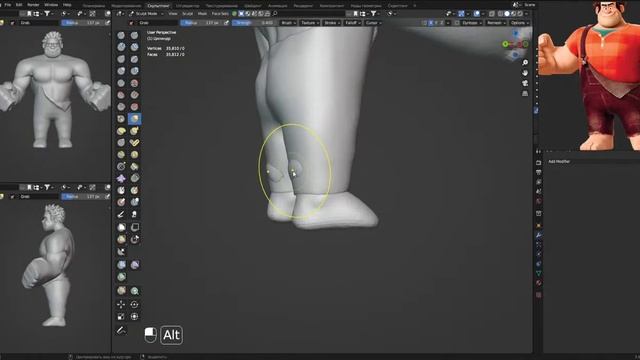Open the Modifiers wrench tab in properties
Viewport: 640px width, 360px height.
click(x=539, y=235)
